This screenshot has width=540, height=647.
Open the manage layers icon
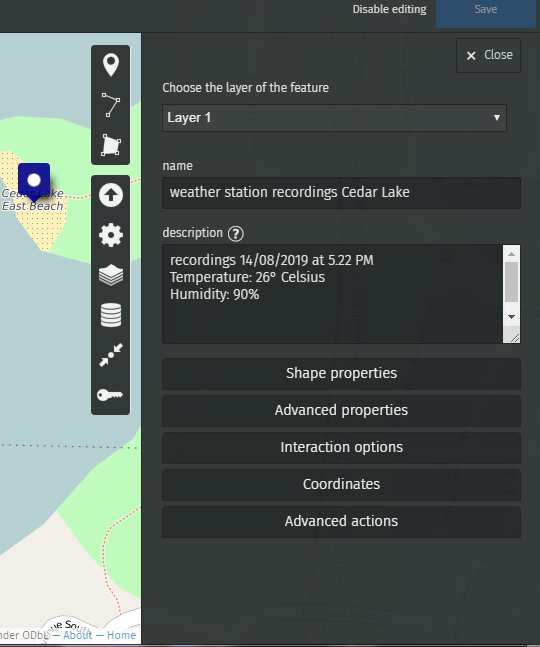tap(111, 275)
